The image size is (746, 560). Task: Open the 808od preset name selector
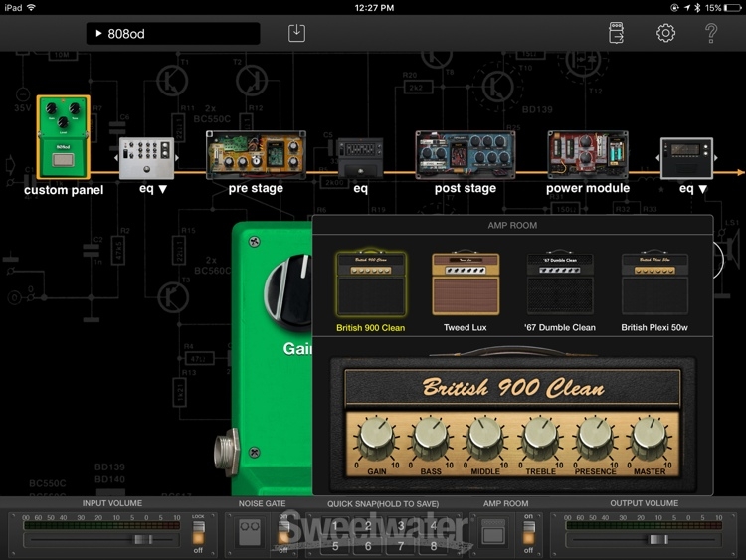click(173, 33)
